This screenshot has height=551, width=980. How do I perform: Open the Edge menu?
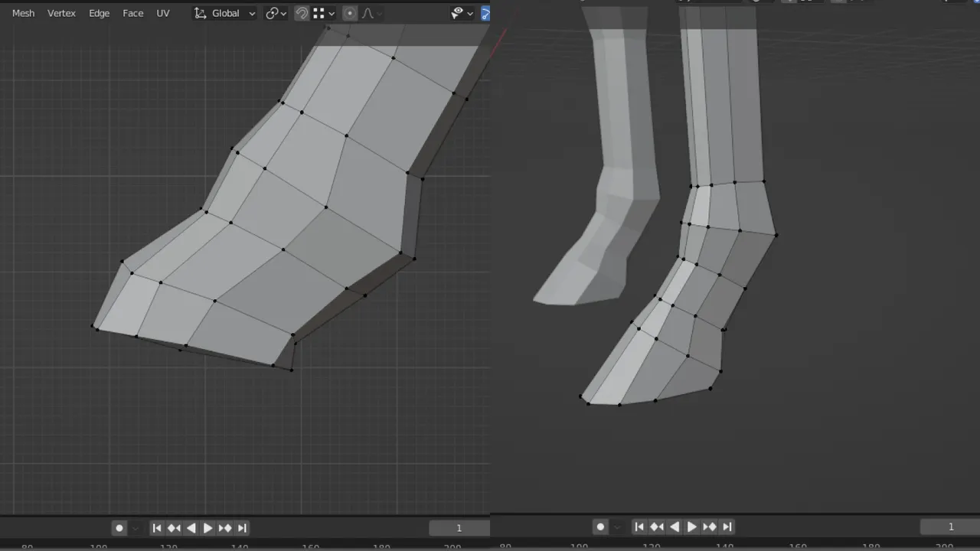[x=99, y=13]
